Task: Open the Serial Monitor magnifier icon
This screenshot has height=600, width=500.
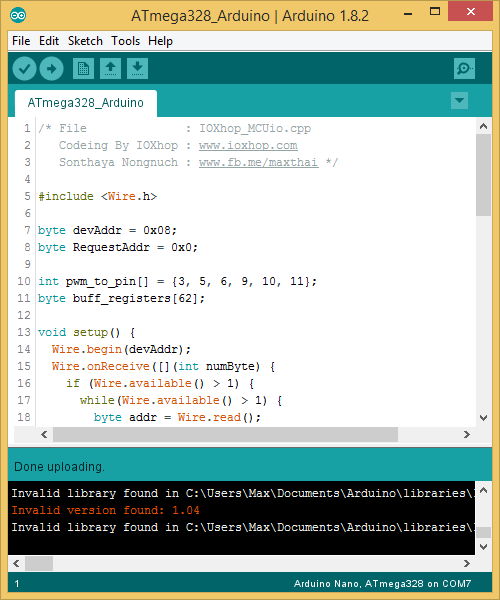Action: coord(464,68)
